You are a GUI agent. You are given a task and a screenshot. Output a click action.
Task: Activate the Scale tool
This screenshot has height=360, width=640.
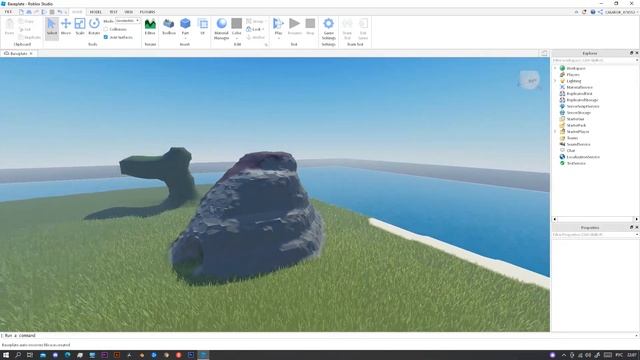80,27
